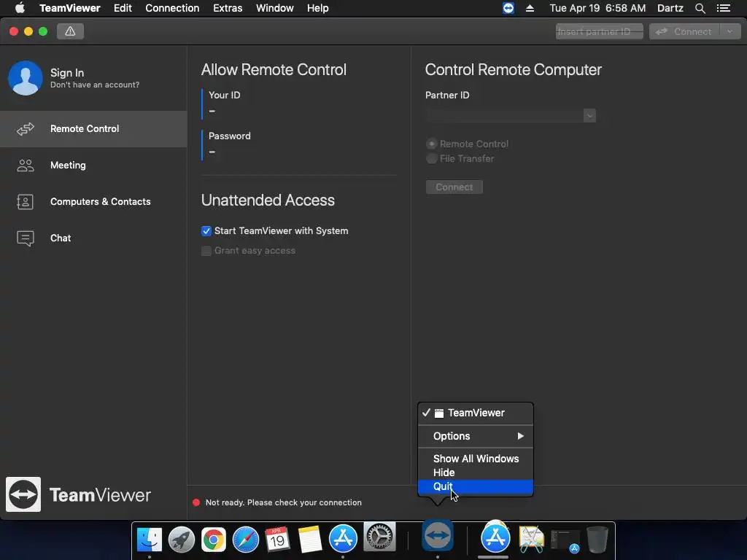Viewport: 747px width, 560px height.
Task: Open Launchpad rocket icon in Dock
Action: click(182, 540)
